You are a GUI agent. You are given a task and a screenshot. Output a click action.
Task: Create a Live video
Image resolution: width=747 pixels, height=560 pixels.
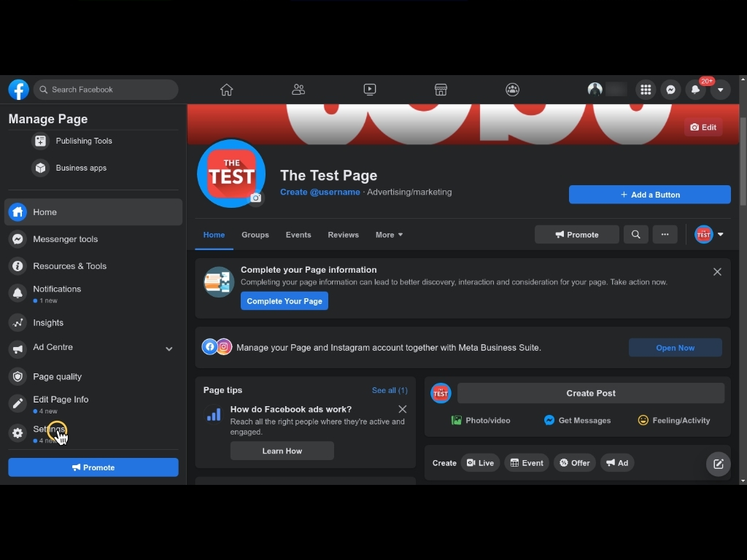point(480,463)
